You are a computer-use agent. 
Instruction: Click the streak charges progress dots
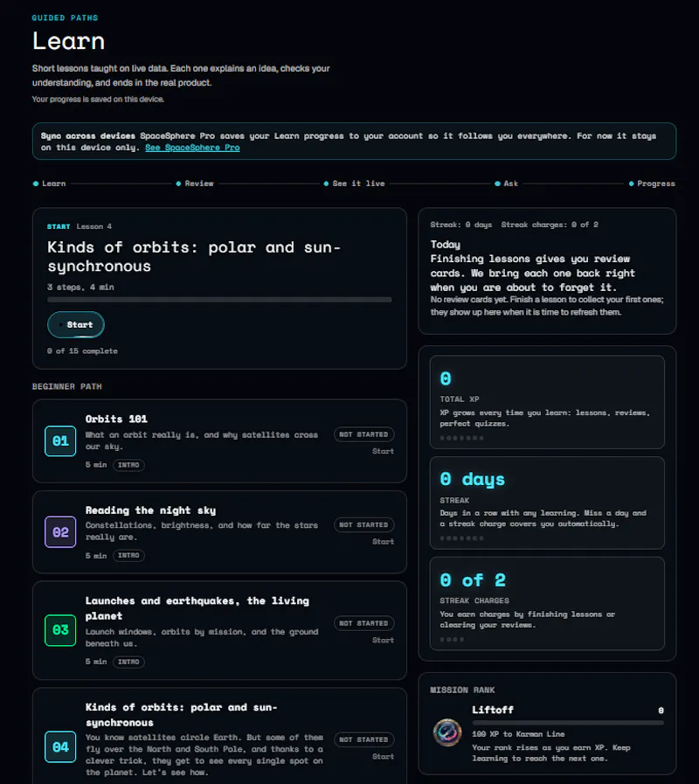(x=452, y=640)
